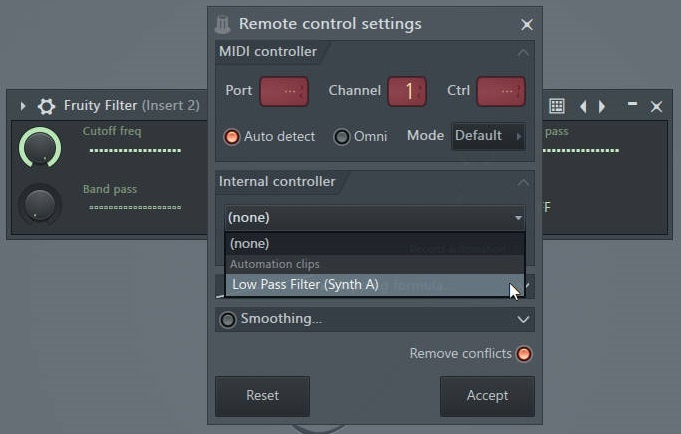Click the Band pass knob
This screenshot has width=681, height=434.
pos(40,205)
